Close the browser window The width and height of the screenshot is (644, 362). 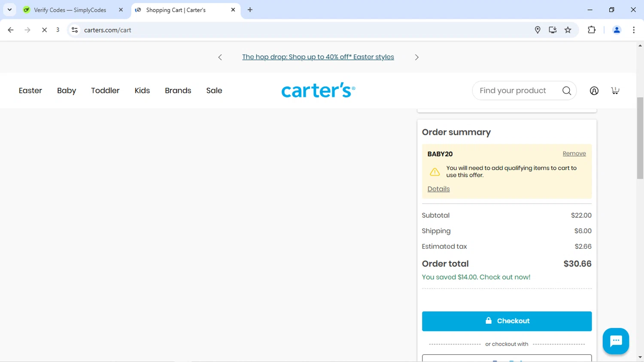[633, 10]
